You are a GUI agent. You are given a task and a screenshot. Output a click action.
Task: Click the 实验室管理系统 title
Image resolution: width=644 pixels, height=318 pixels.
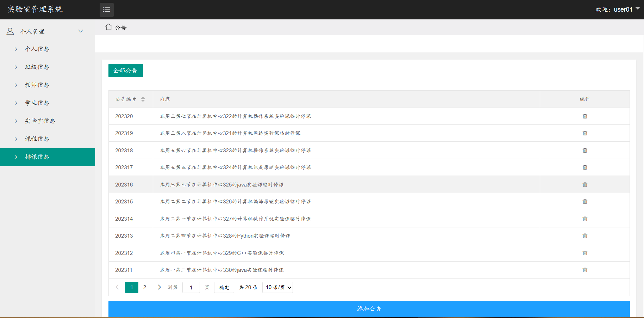click(35, 10)
